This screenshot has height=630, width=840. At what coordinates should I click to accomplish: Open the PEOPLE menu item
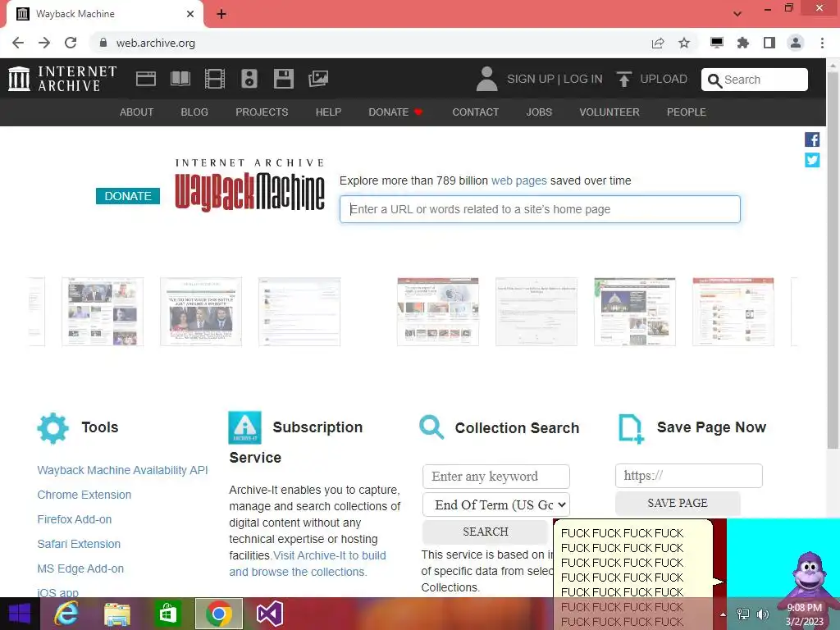pyautogui.click(x=687, y=112)
